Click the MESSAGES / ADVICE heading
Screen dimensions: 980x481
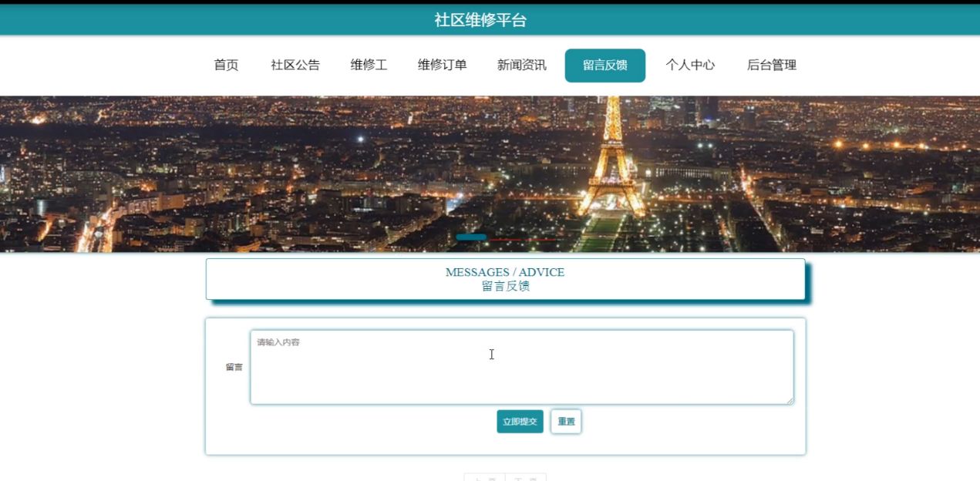(x=505, y=272)
